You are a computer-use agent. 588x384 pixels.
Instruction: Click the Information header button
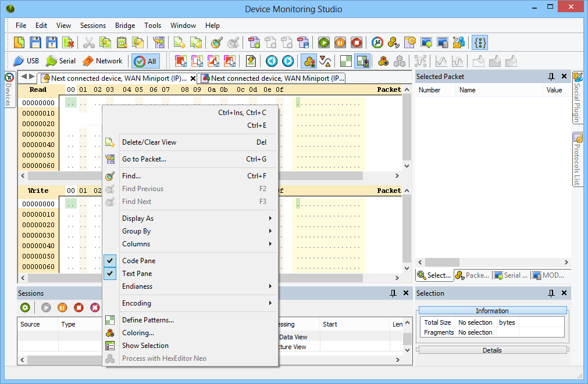click(x=492, y=311)
